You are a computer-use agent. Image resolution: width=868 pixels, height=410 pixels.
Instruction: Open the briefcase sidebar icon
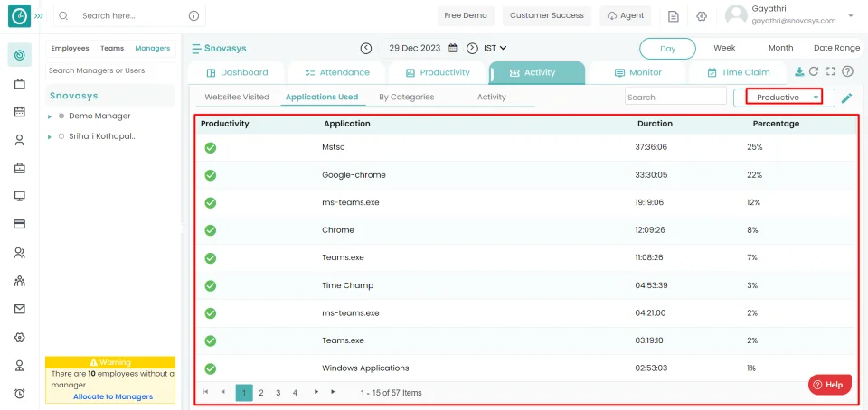[x=19, y=168]
